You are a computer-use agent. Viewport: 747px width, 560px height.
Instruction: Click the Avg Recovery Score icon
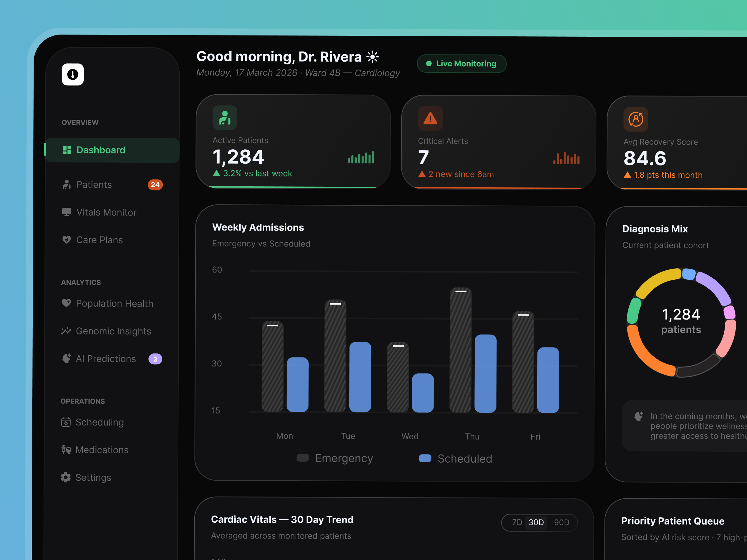(x=636, y=119)
